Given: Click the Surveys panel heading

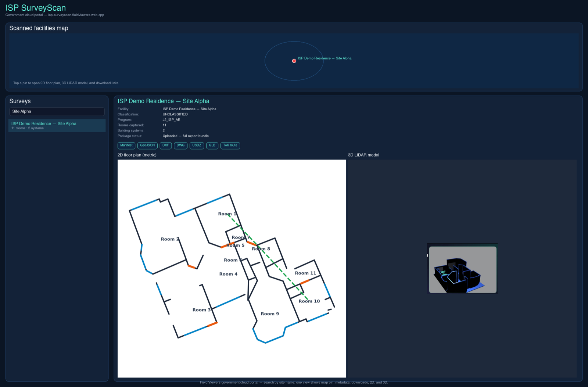Looking at the screenshot, I should click(20, 101).
